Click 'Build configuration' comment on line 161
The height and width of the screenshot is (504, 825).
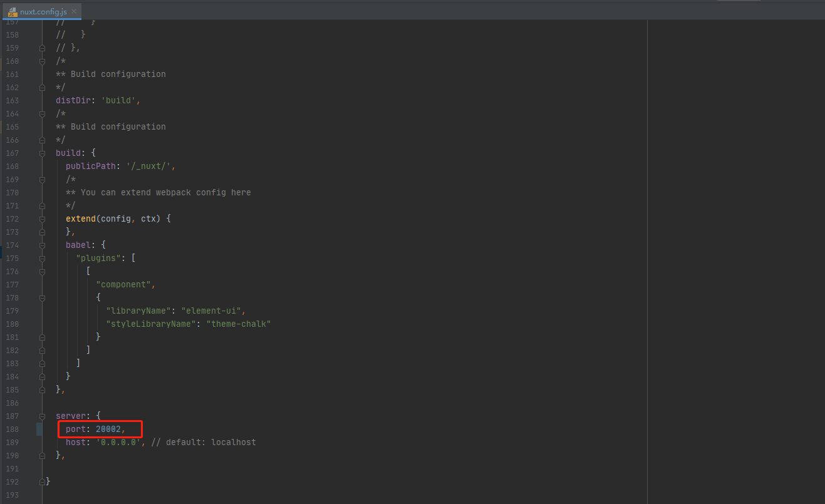118,74
